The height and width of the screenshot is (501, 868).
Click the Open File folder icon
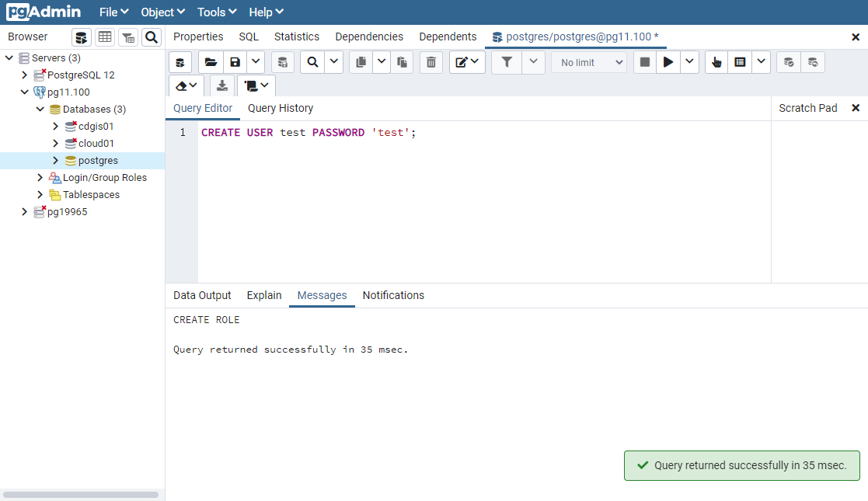click(211, 62)
